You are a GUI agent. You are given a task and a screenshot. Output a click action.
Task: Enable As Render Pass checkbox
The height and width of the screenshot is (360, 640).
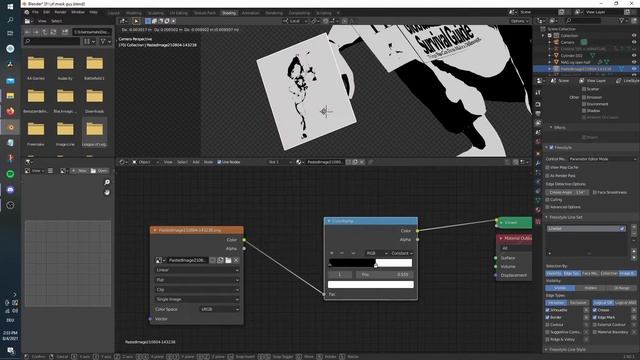pyautogui.click(x=548, y=176)
